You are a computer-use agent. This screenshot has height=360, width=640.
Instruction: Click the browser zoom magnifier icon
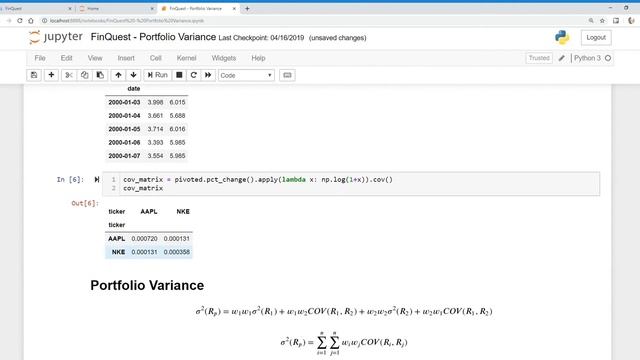click(x=591, y=20)
